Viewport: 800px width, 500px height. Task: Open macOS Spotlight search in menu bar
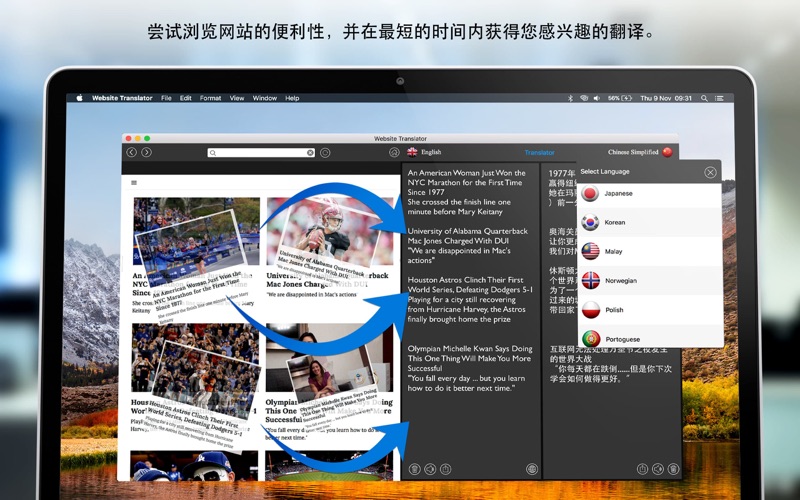tap(704, 98)
